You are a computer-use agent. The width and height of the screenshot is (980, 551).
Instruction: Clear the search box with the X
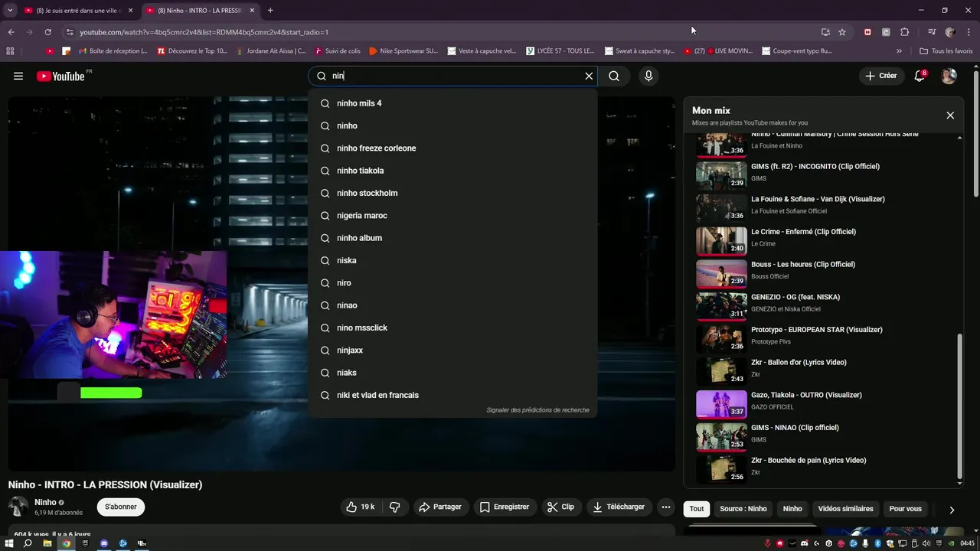tap(589, 76)
